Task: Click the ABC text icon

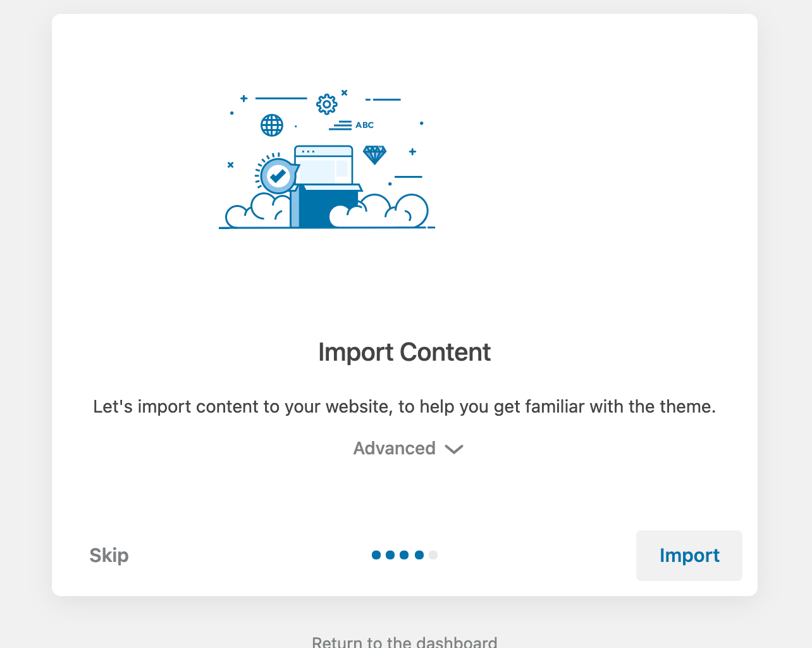Action: coord(364,125)
